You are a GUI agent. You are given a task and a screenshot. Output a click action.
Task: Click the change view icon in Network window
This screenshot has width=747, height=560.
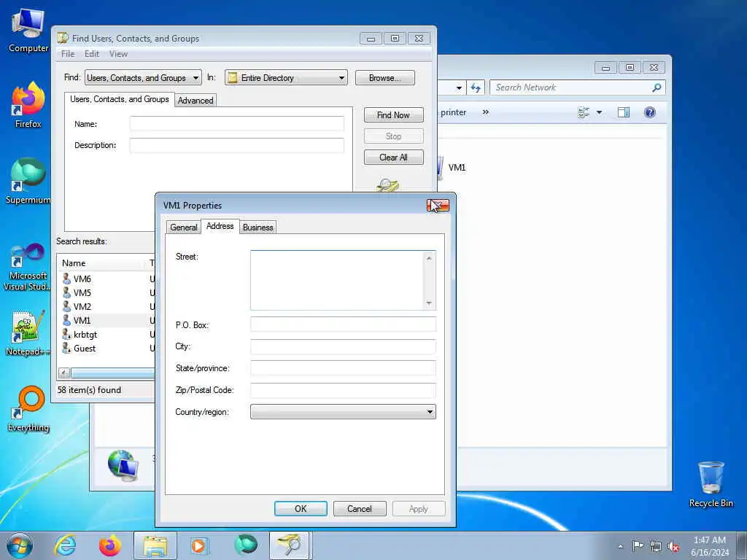click(x=584, y=112)
